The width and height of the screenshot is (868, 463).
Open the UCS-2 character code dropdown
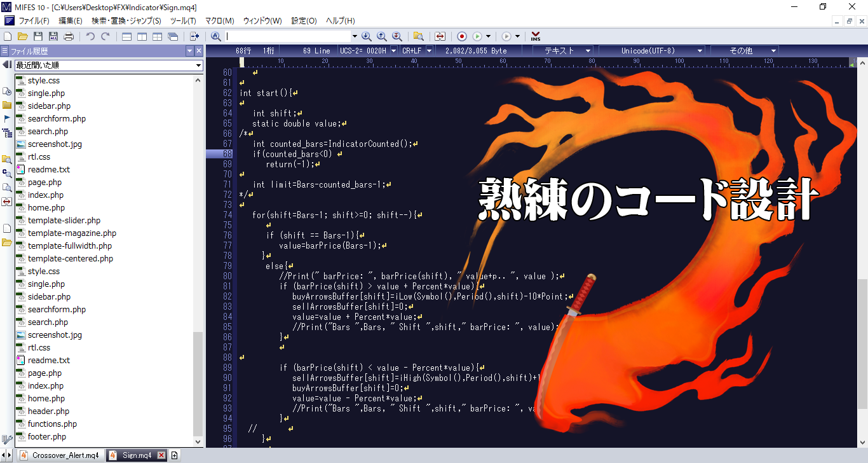[x=393, y=51]
